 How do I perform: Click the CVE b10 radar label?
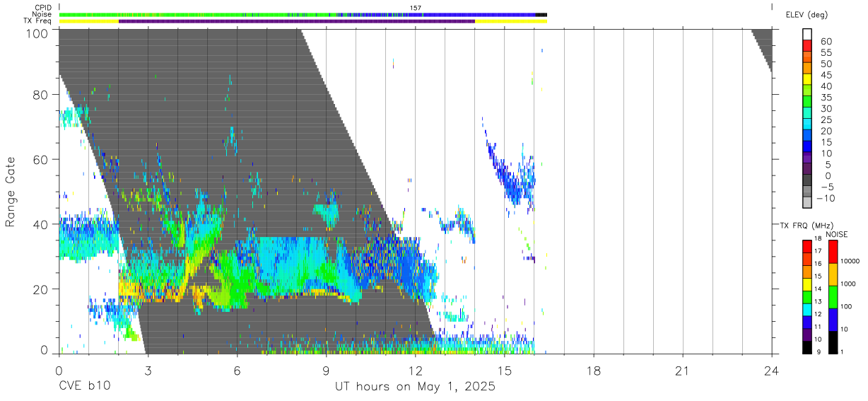click(x=84, y=387)
